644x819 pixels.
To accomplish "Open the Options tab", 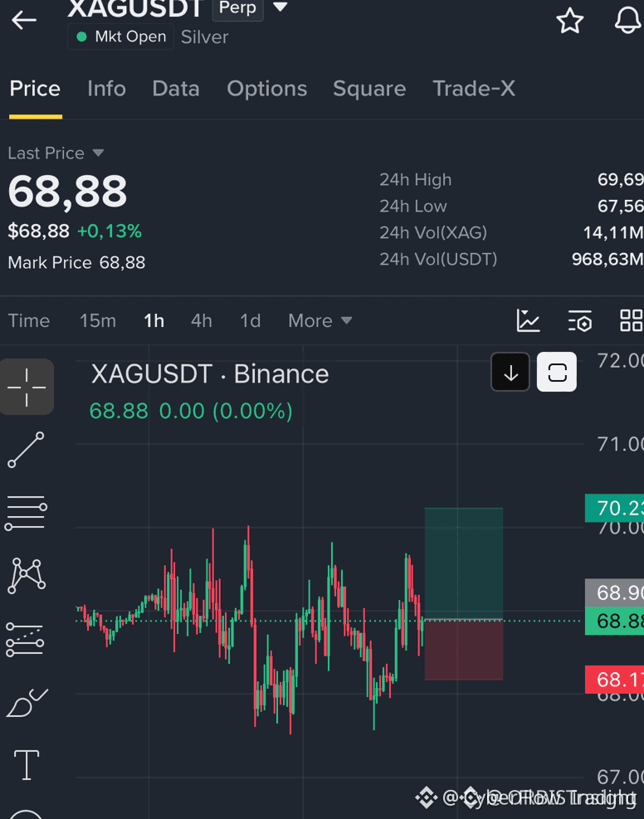I will [x=267, y=88].
